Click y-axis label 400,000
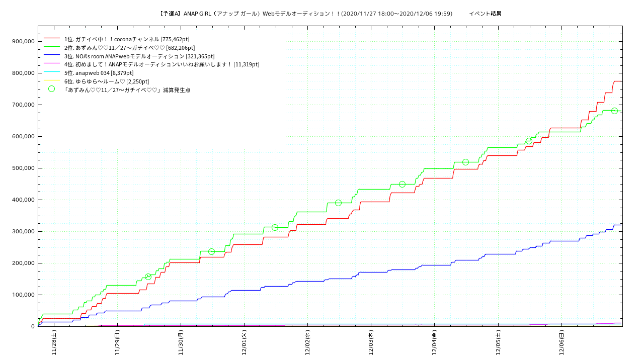This screenshot has height=362, width=644. (23, 200)
